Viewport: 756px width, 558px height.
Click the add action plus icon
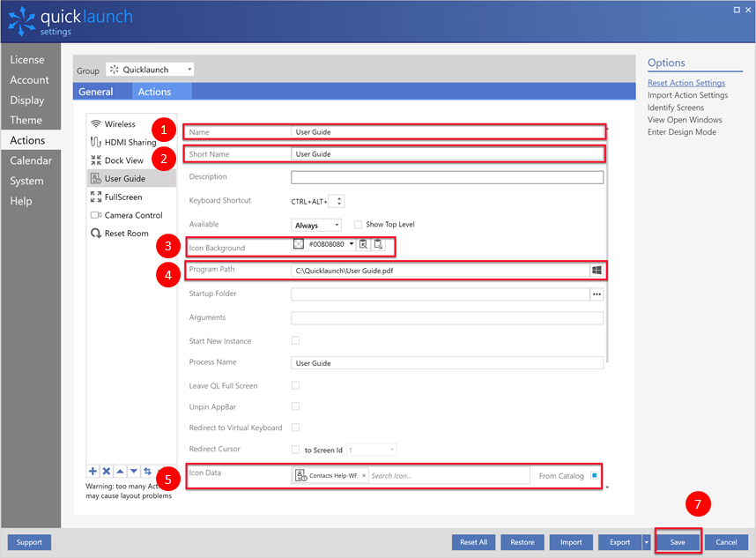point(93,472)
